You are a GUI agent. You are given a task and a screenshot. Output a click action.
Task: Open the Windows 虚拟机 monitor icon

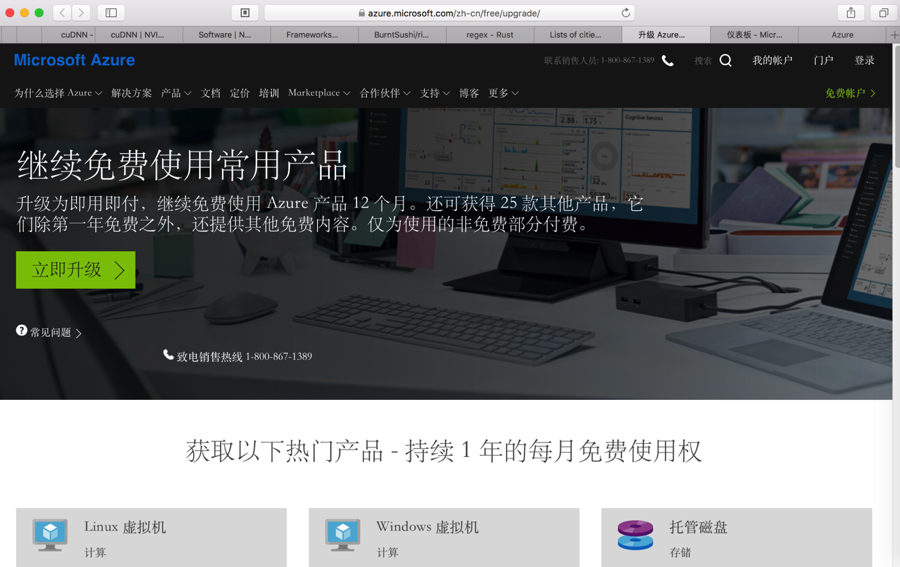(343, 534)
